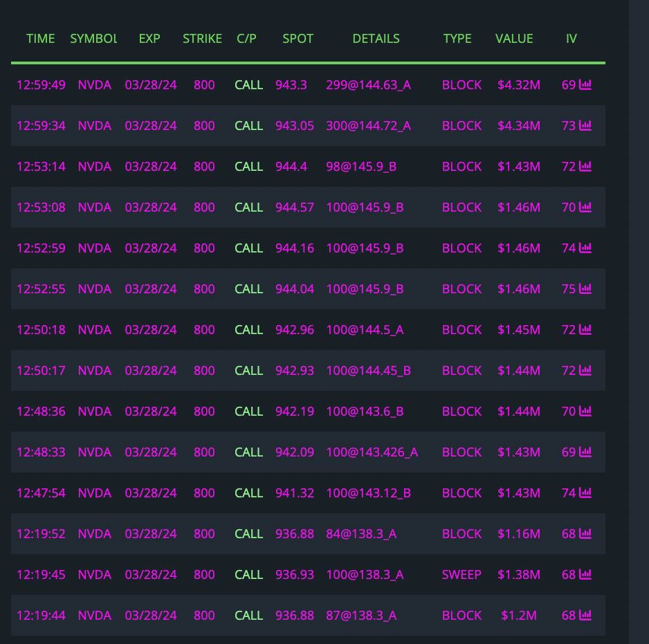Click details 300@144.72_A
This screenshot has width=649, height=644.
pos(368,125)
